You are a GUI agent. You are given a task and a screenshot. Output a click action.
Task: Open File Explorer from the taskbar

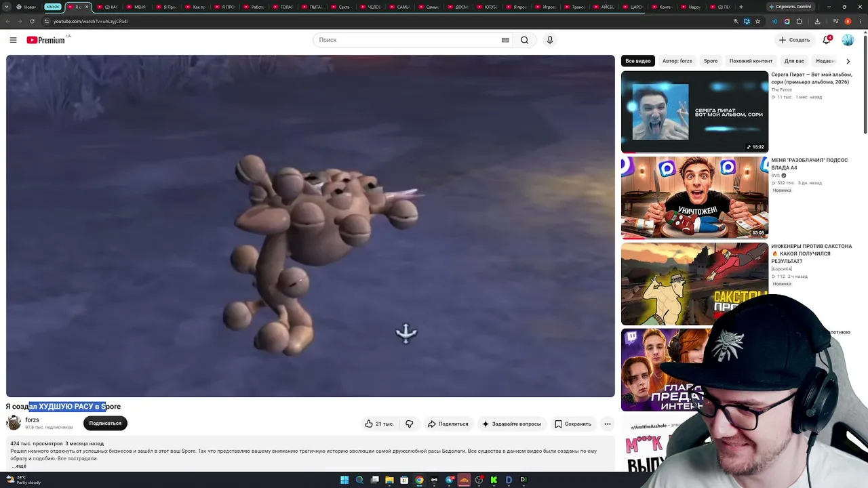point(389,480)
